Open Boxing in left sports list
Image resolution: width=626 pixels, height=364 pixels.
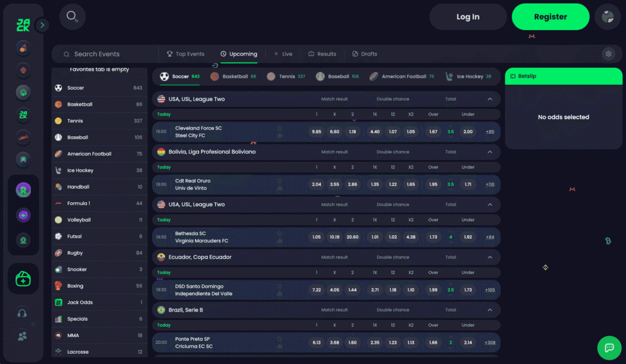[x=99, y=286]
